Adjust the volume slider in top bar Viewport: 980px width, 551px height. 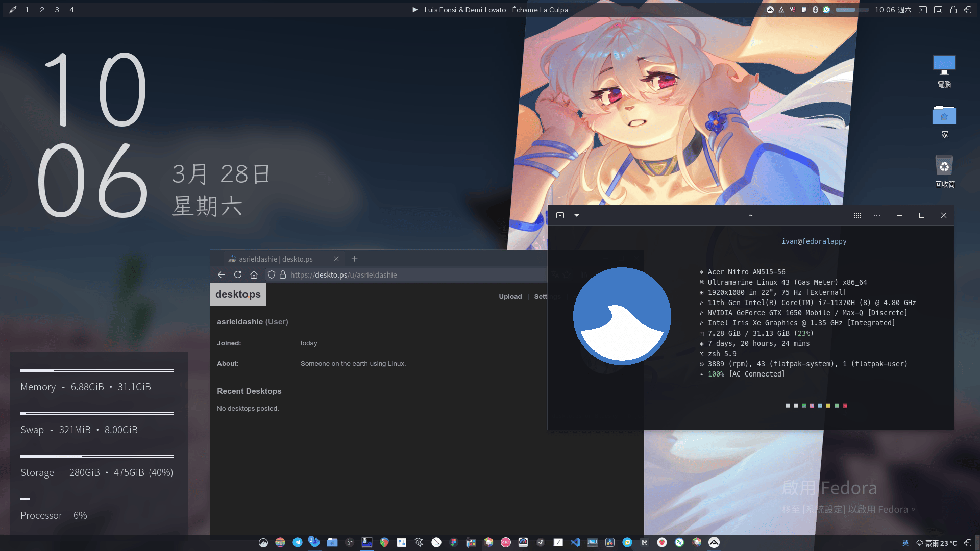click(x=851, y=10)
